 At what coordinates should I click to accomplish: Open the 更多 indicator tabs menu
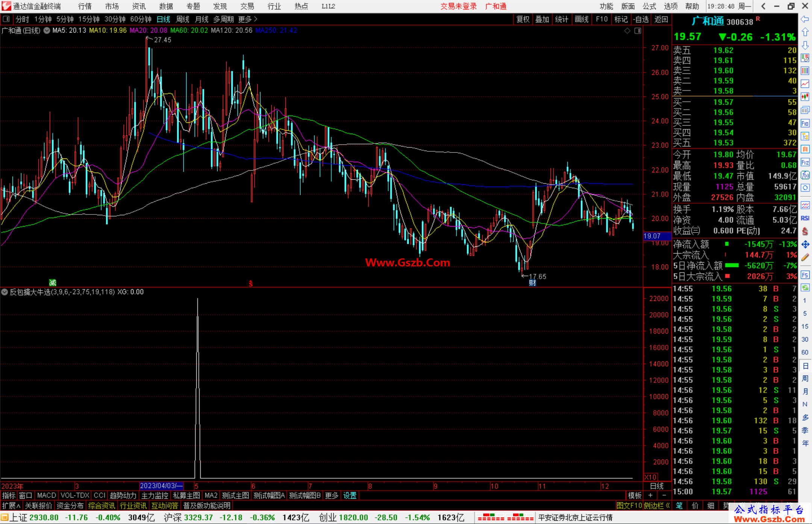coord(332,495)
